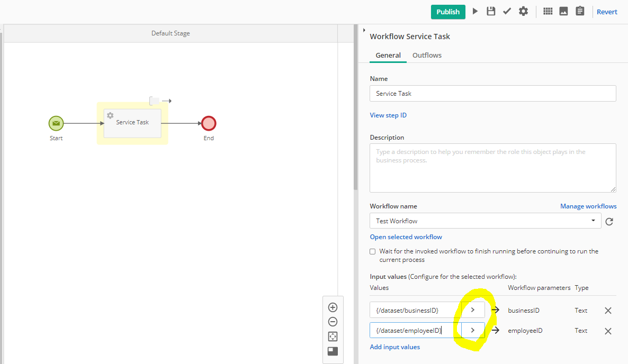Click the grid view icon in toolbar
Screen dimensions: 628x364
coord(548,11)
